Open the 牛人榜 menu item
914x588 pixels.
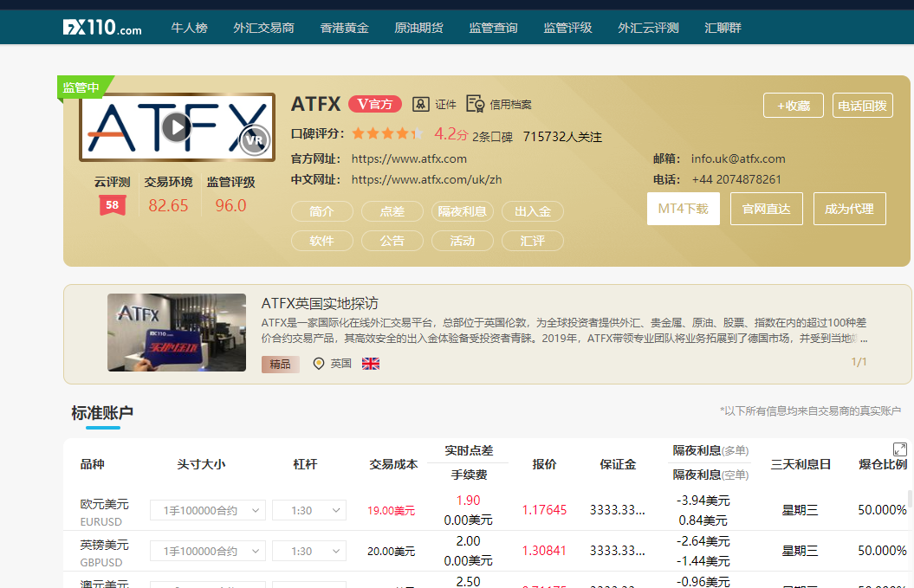pos(189,28)
